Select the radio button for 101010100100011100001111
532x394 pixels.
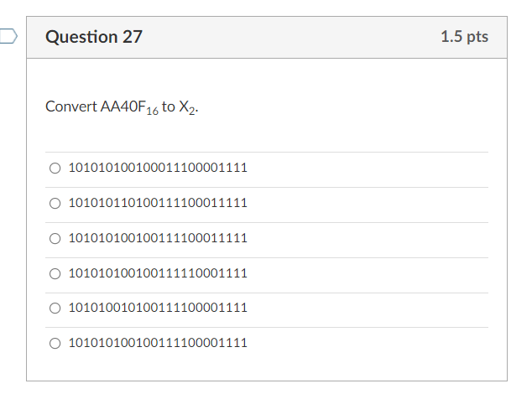(55, 168)
